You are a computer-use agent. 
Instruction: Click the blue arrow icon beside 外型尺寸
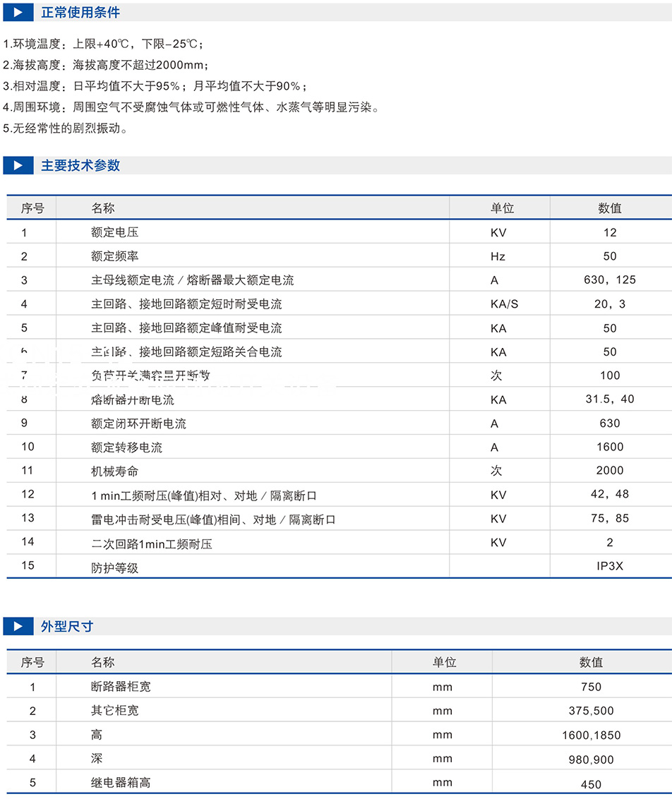pos(18,626)
